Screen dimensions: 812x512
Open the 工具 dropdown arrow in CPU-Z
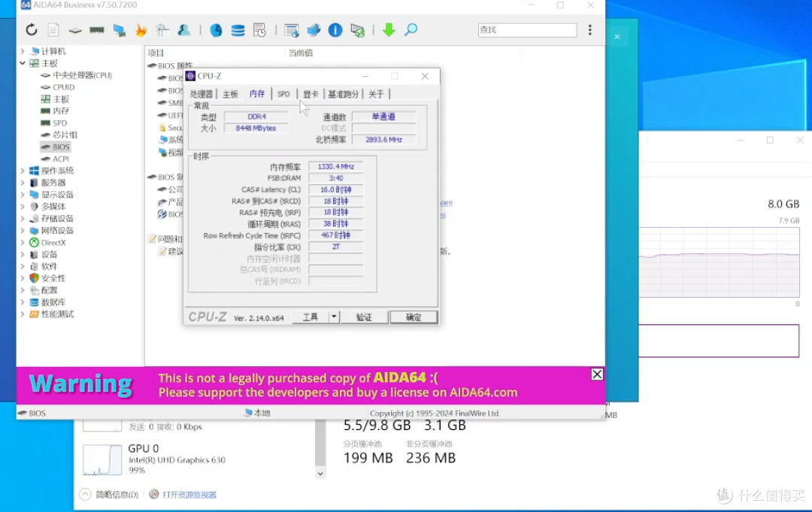[x=334, y=317]
